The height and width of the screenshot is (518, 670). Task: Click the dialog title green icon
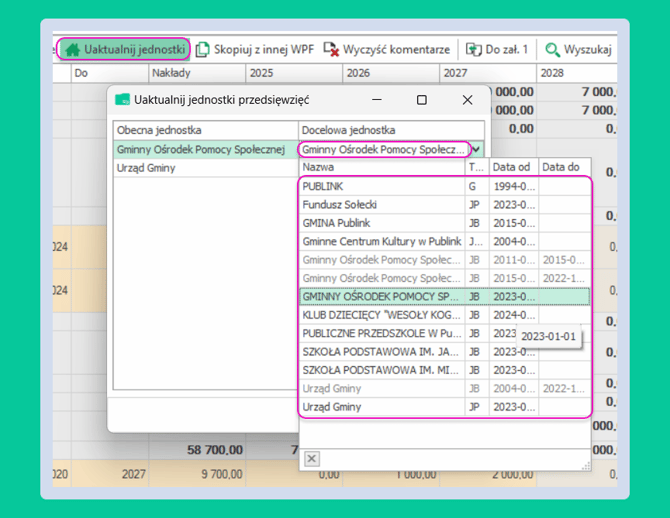click(122, 100)
